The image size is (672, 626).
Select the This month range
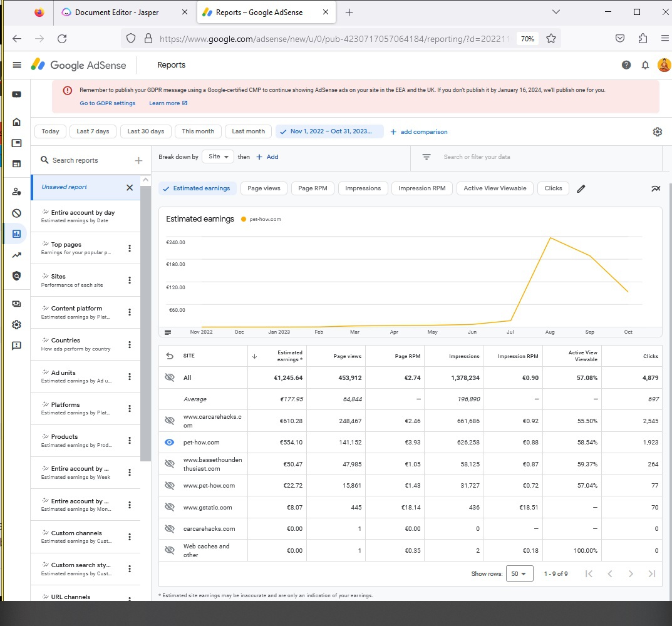click(198, 131)
